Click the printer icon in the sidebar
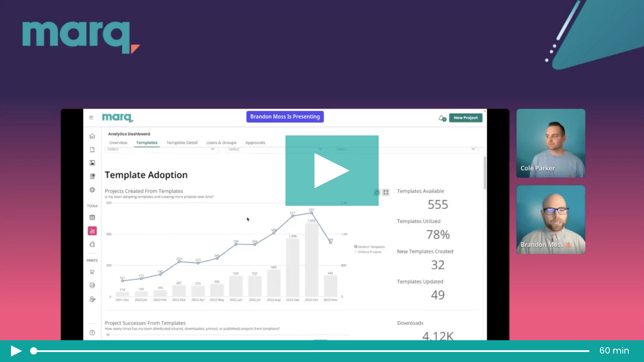Viewport: 644px width, 362px height. (x=92, y=285)
